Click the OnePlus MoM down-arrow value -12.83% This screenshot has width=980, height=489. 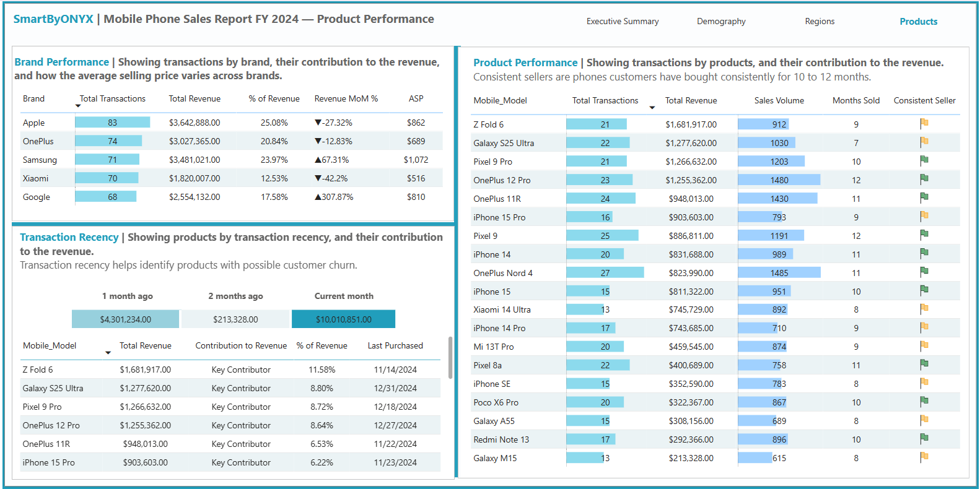(333, 141)
